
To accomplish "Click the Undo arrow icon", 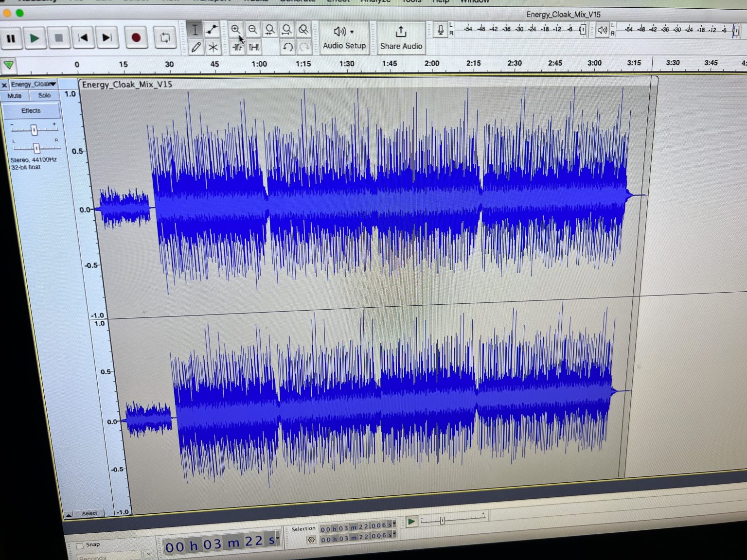I will point(288,47).
